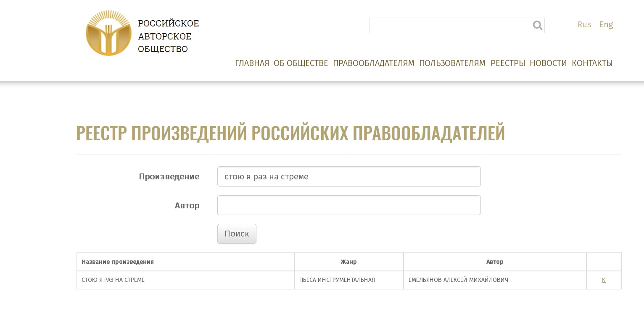Open the НОВОСТИ menu item
This screenshot has width=644, height=310.
click(548, 63)
